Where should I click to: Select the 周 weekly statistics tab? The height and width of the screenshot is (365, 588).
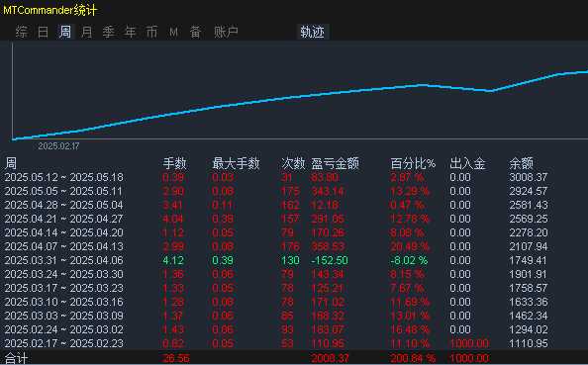coord(65,32)
